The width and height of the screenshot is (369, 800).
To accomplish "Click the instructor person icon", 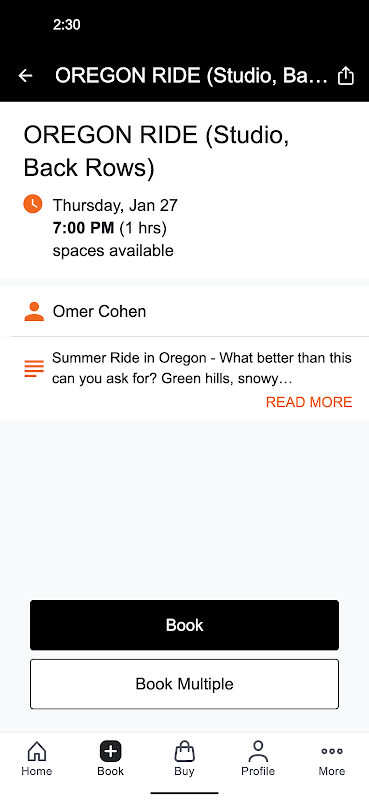I will coord(34,312).
